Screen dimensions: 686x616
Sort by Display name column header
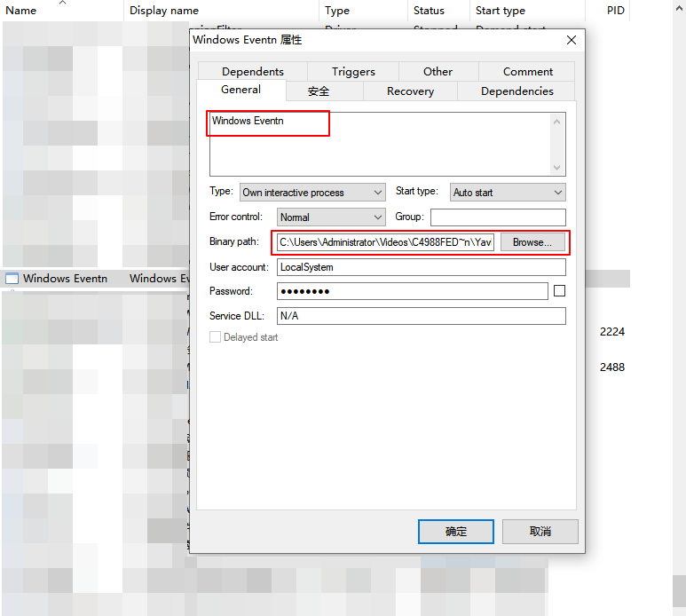coord(221,11)
